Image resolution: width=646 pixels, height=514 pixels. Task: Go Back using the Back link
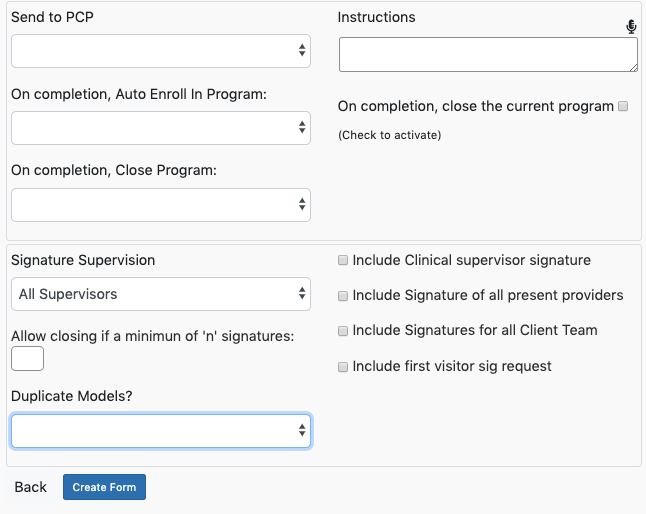pyautogui.click(x=30, y=487)
